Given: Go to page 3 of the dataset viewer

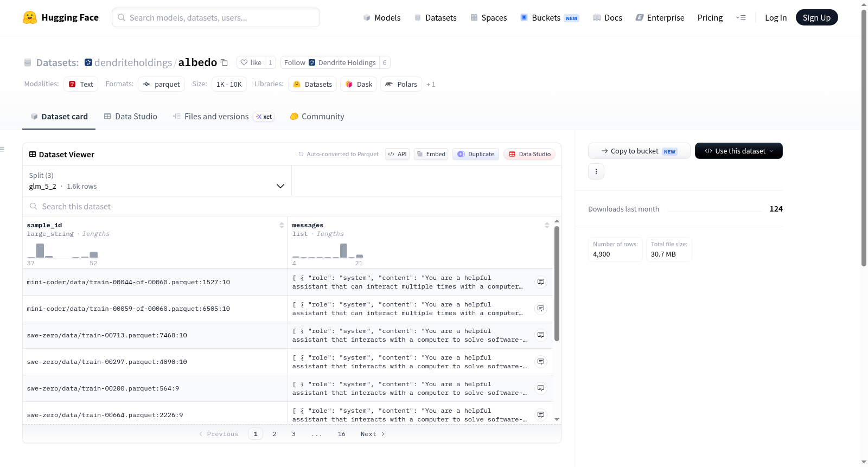Looking at the screenshot, I should (293, 434).
